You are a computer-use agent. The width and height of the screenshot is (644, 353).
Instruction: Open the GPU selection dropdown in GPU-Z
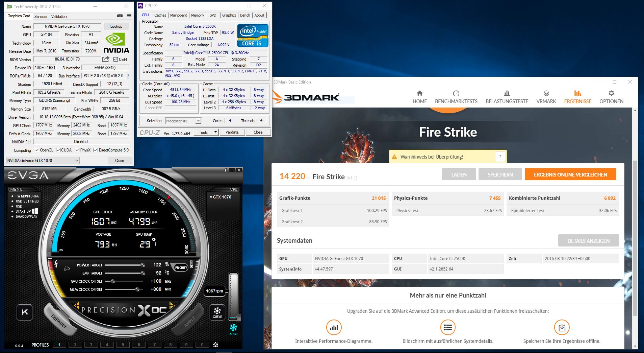pos(43,160)
